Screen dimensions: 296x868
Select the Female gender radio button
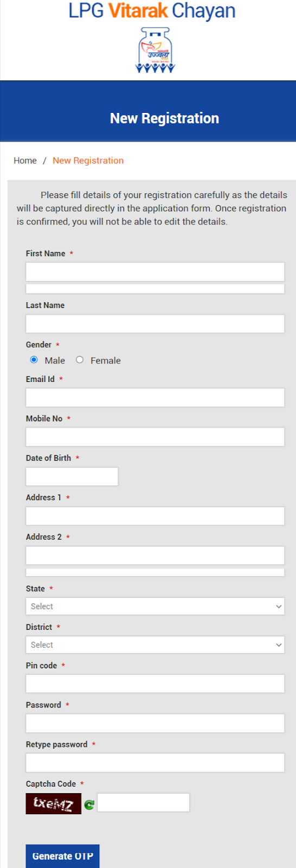tap(80, 360)
